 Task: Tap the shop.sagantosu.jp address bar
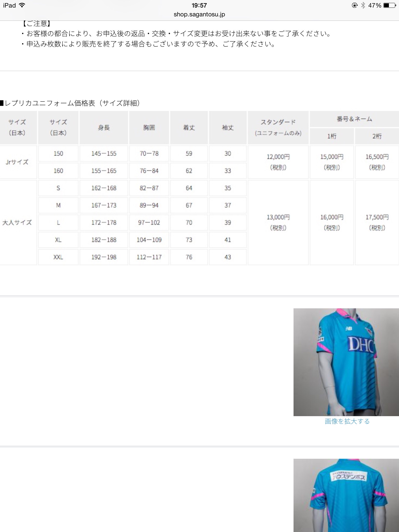(x=199, y=15)
